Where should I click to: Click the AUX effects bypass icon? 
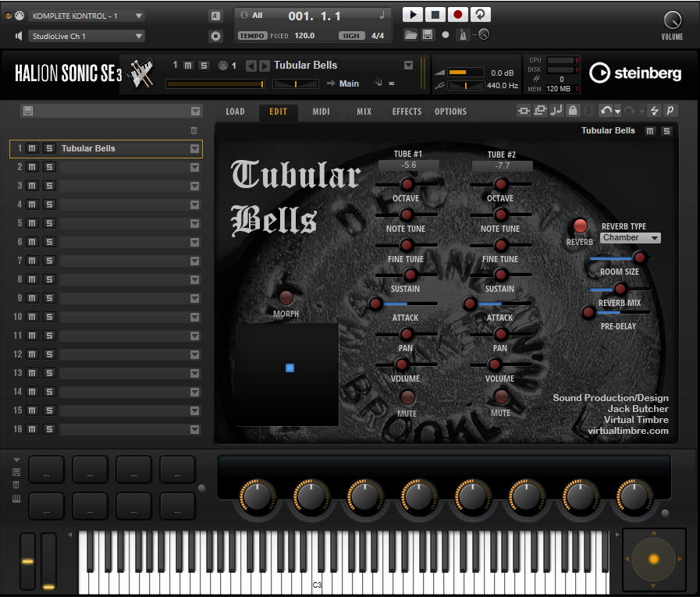click(540, 110)
